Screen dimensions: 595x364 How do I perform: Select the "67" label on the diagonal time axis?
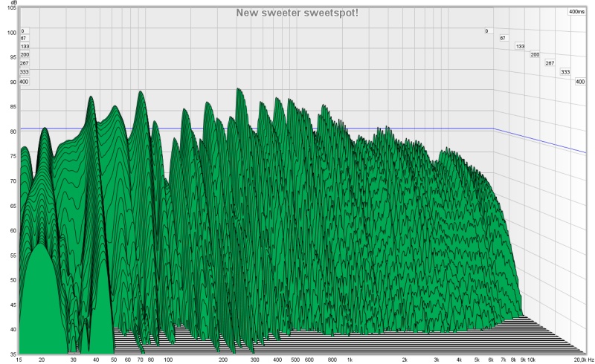tap(503, 39)
